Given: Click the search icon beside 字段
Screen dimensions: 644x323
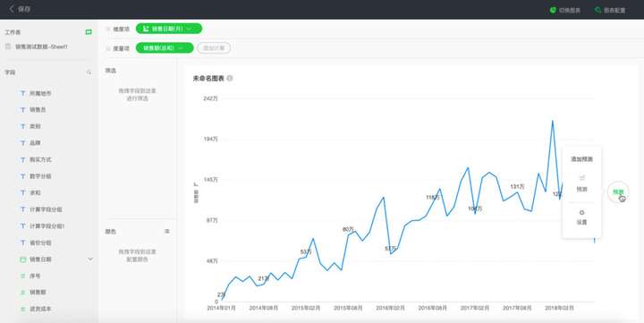Looking at the screenshot, I should point(89,72).
